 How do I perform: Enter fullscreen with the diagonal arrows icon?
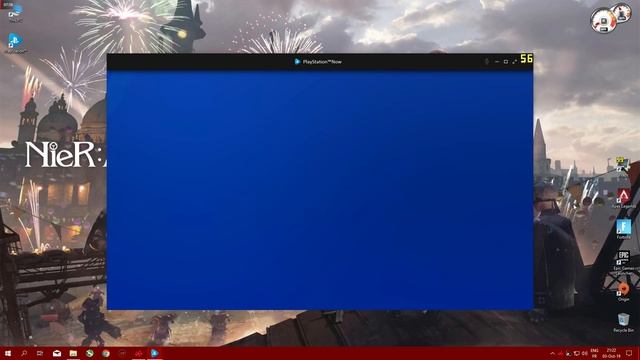514,62
